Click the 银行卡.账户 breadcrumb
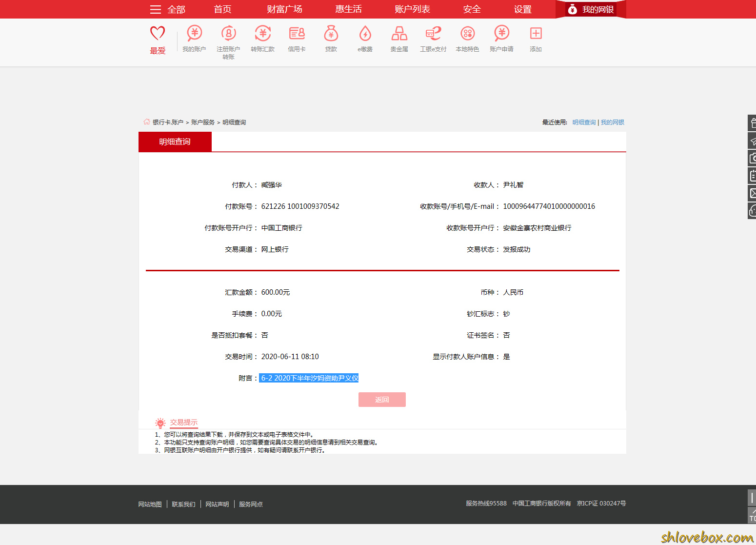This screenshot has height=545, width=756. tap(168, 122)
